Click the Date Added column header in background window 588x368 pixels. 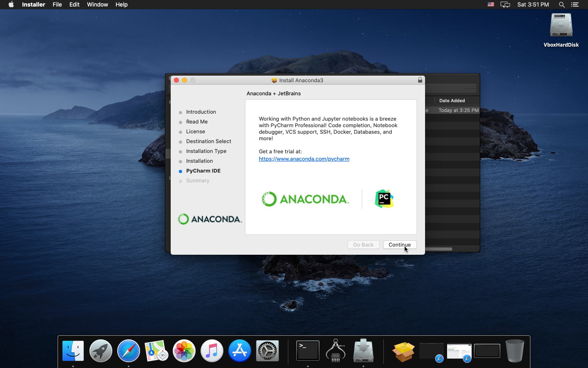[x=452, y=101]
